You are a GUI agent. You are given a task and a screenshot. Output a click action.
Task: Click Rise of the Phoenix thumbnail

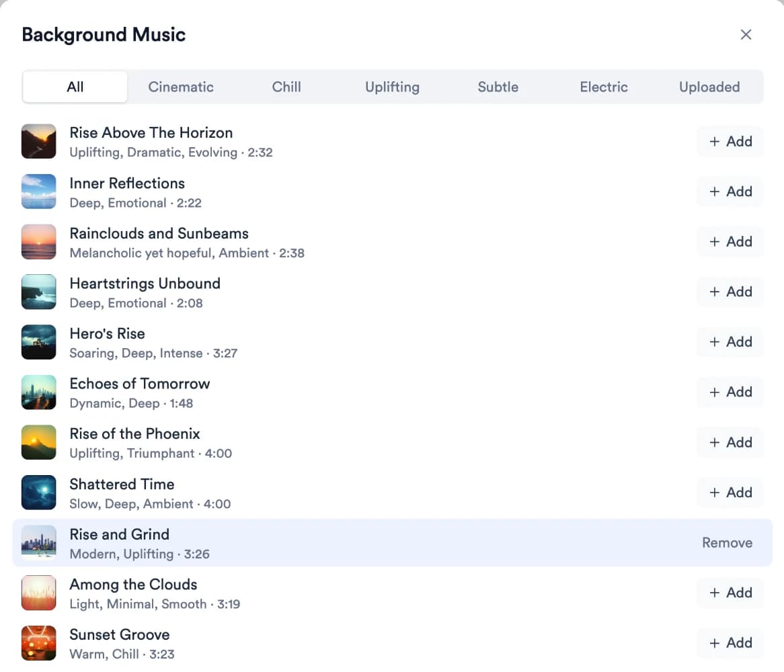tap(38, 442)
